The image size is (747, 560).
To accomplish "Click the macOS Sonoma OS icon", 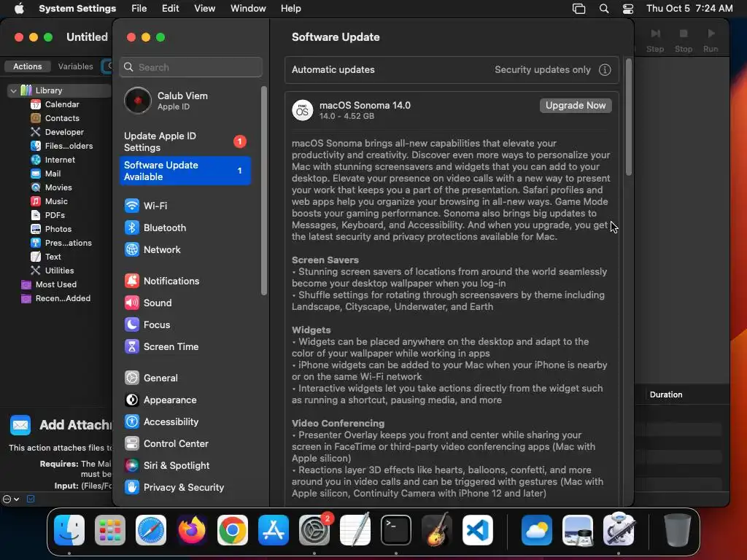I will coord(303,111).
